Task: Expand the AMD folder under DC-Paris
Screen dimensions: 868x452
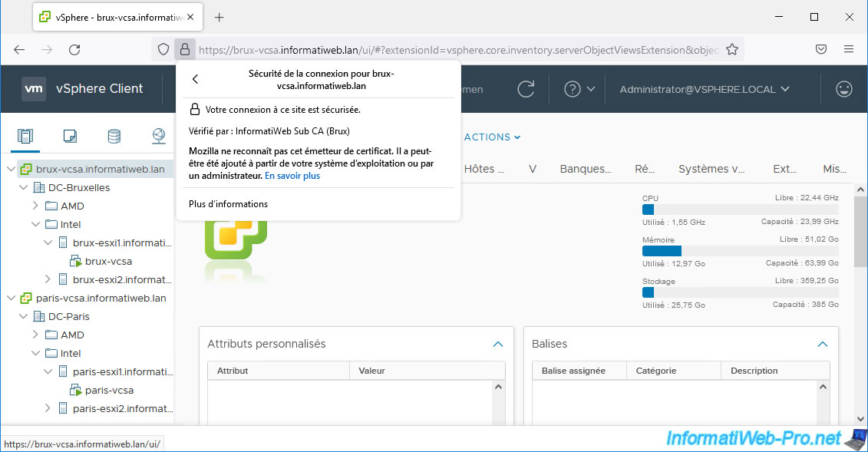Action: 35,335
